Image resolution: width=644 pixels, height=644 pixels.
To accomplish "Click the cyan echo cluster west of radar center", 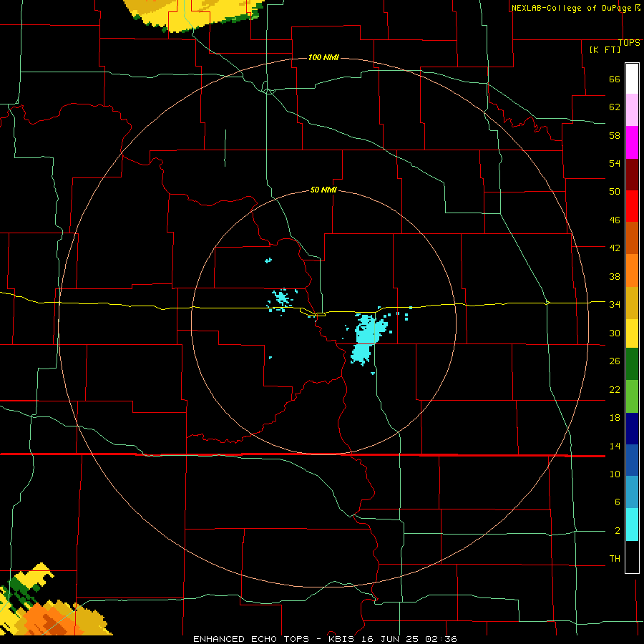I will 282,299.
